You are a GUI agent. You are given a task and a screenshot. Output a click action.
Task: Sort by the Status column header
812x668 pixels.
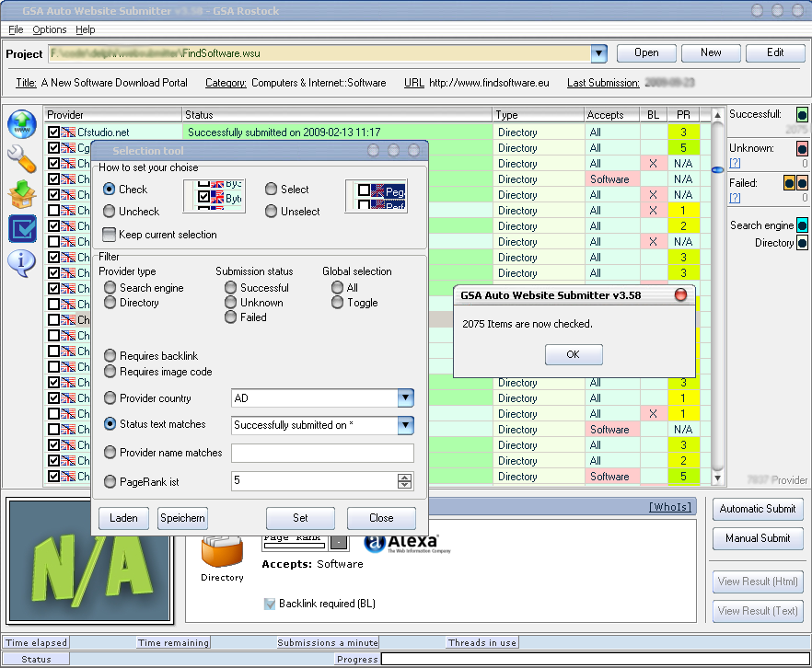[x=337, y=115]
